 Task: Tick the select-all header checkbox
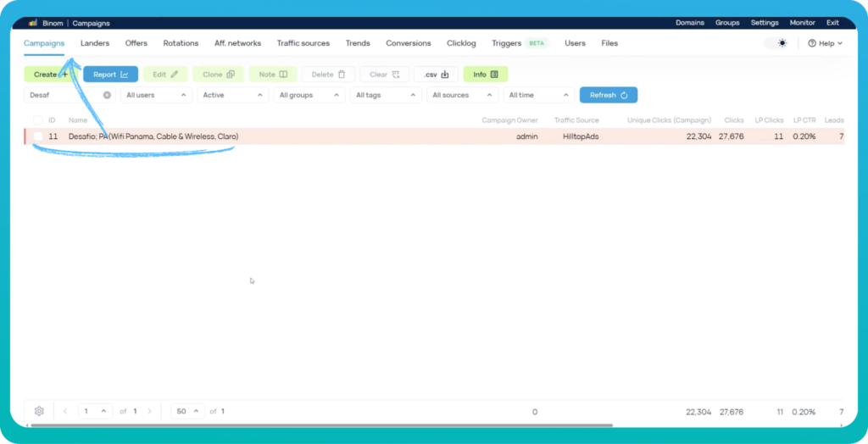coord(38,120)
